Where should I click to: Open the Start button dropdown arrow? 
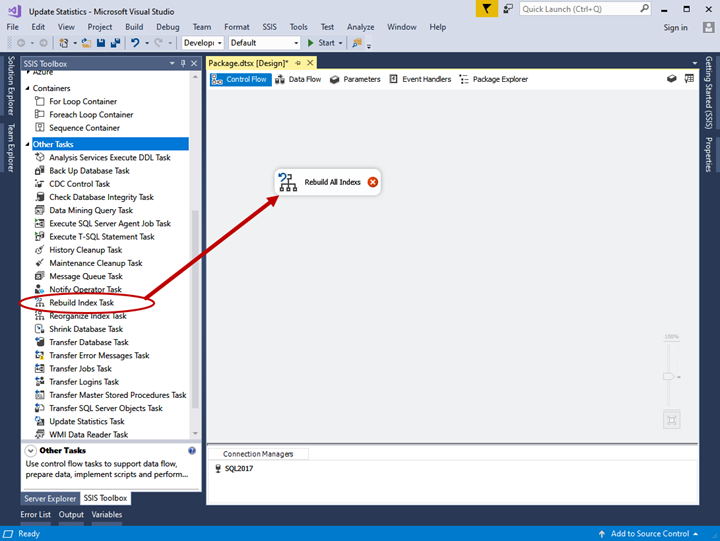341,43
